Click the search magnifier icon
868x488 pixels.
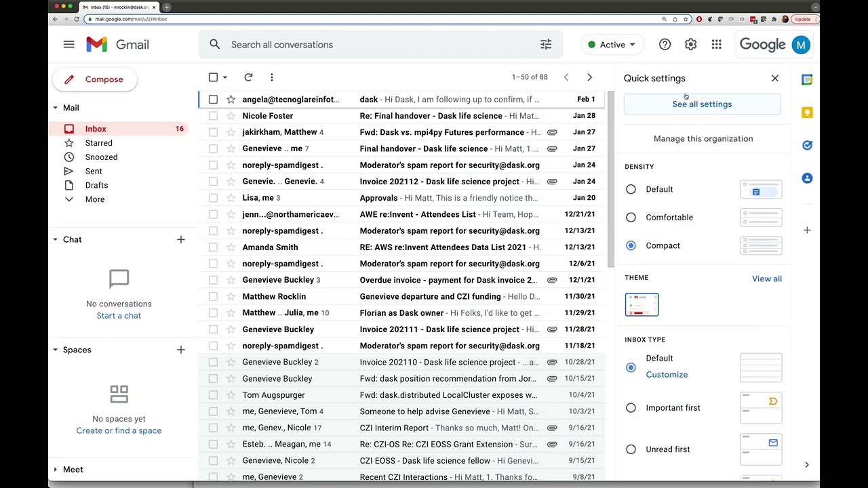[215, 44]
